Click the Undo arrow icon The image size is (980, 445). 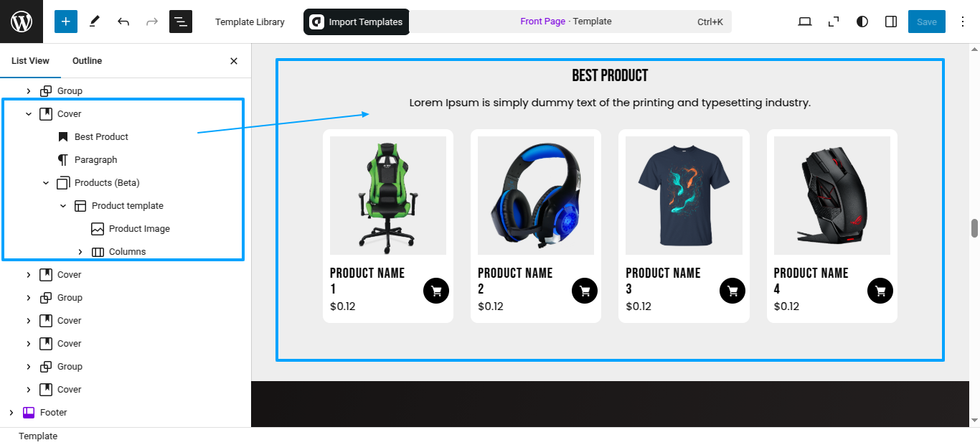tap(123, 22)
